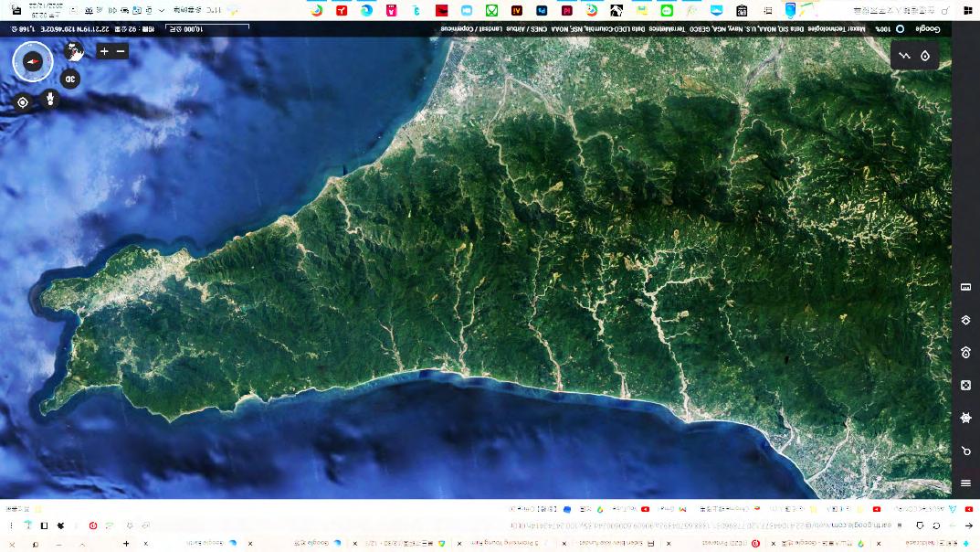Zoom in with the plus button

click(104, 51)
